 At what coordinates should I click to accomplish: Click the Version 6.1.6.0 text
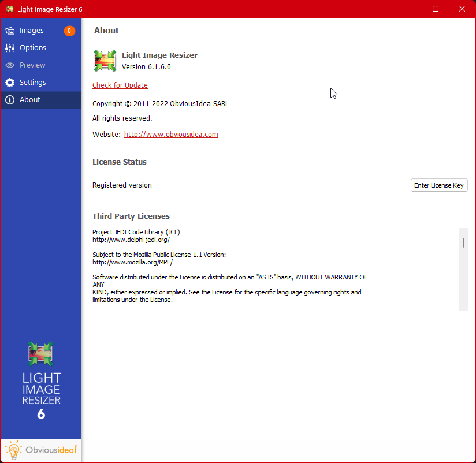click(146, 67)
